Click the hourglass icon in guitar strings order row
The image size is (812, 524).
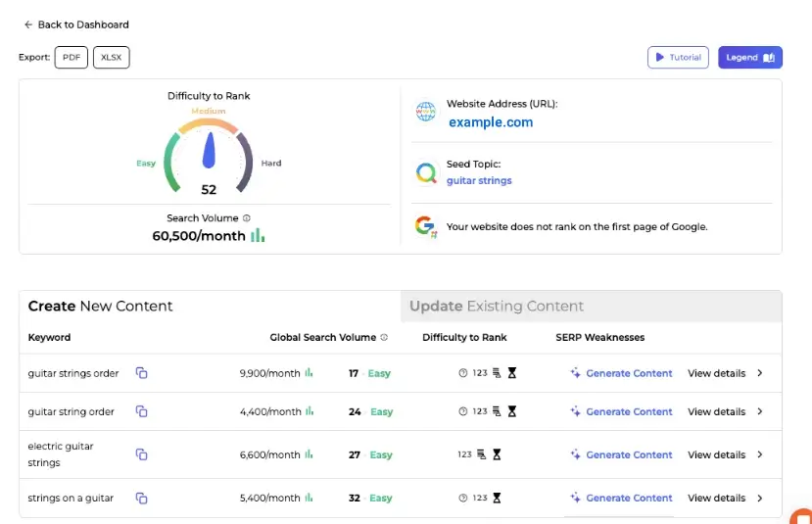tap(512, 373)
